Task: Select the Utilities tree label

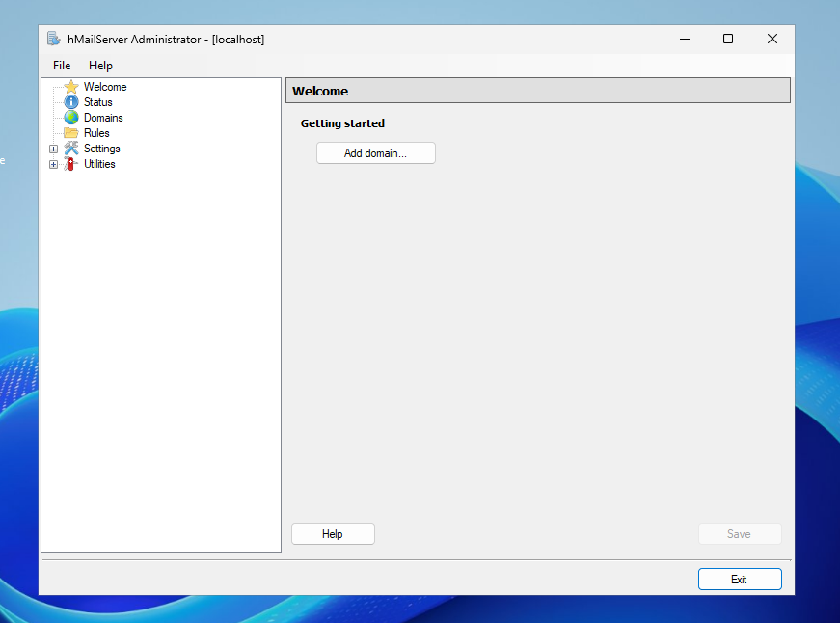Action: point(99,164)
